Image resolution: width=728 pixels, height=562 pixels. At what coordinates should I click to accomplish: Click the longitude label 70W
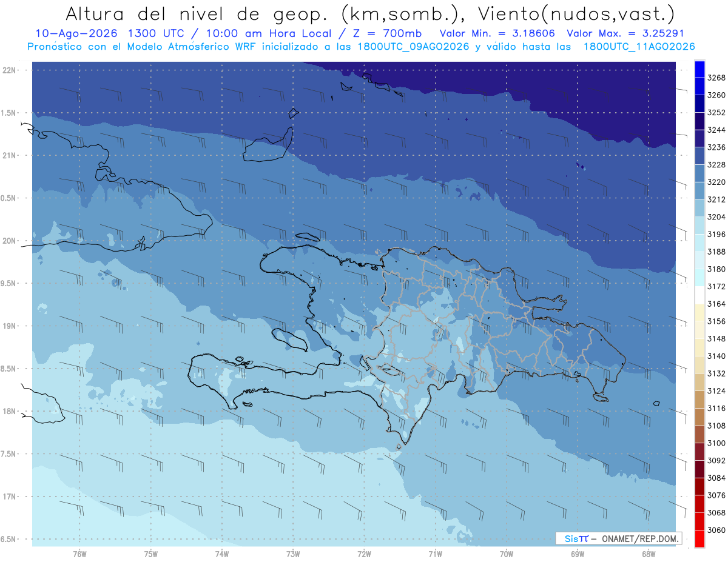coord(507,554)
